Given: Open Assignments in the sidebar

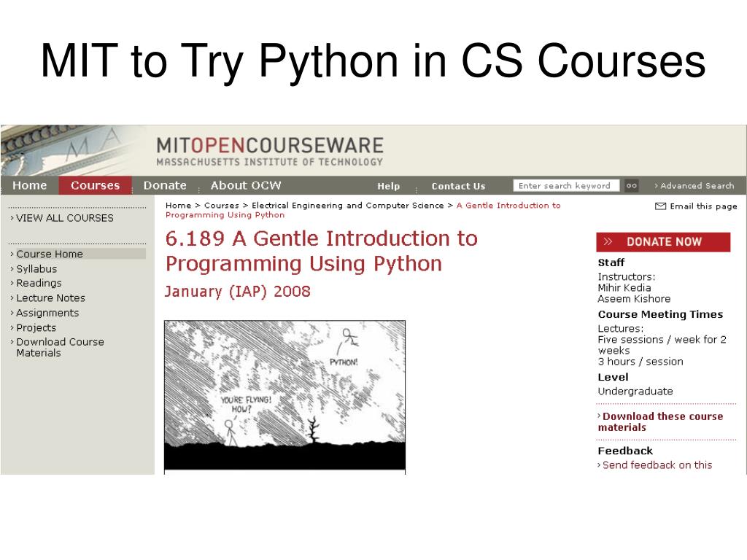Looking at the screenshot, I should 47,313.
